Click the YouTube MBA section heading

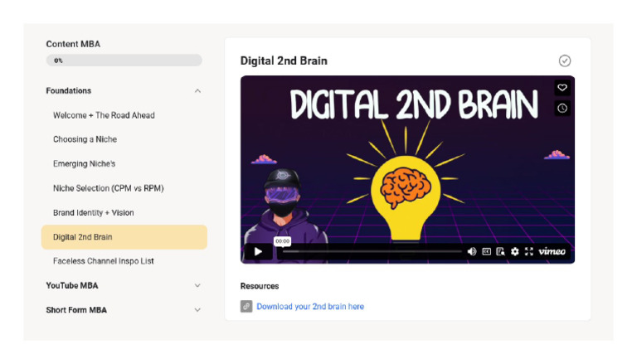[72, 285]
